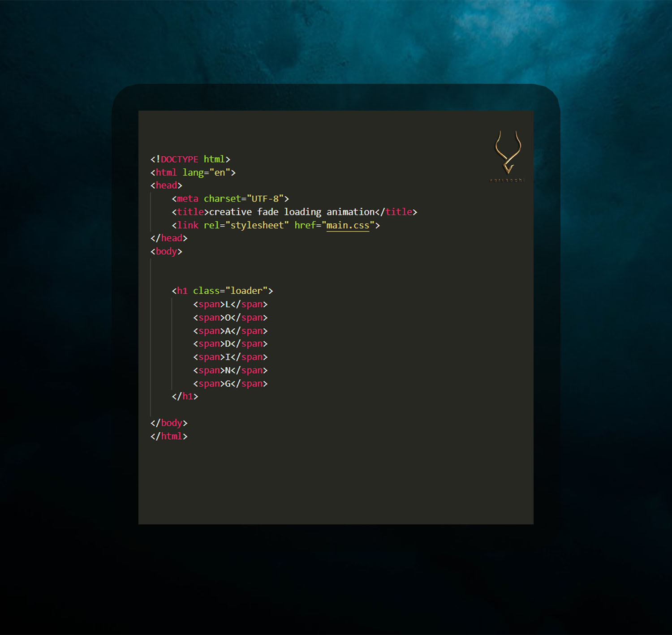Click the golden horned logo
Screen dimensions: 672x635
tap(508, 153)
